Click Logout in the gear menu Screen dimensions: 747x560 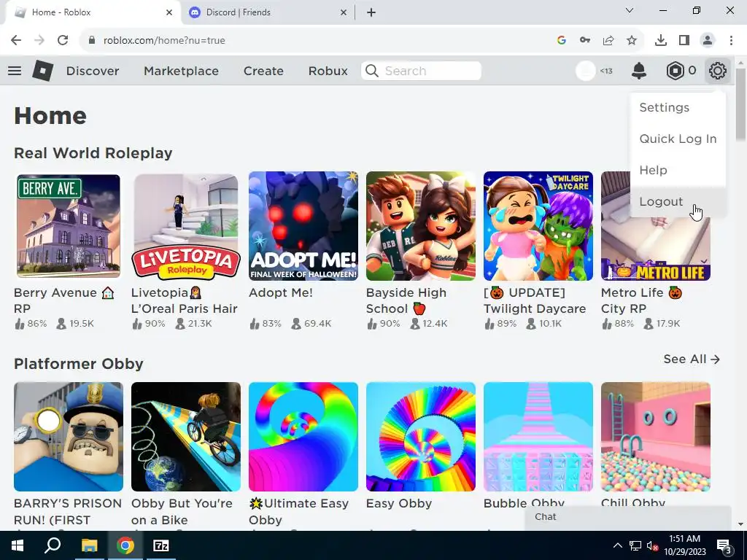pyautogui.click(x=661, y=201)
